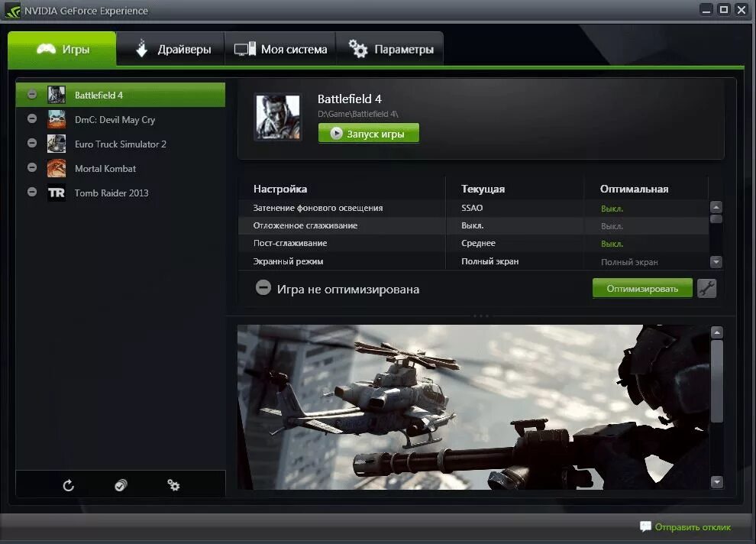This screenshot has width=756, height=544.
Task: Click the Euro Truck Simulator 2 thumbnail icon
Action: (x=57, y=144)
